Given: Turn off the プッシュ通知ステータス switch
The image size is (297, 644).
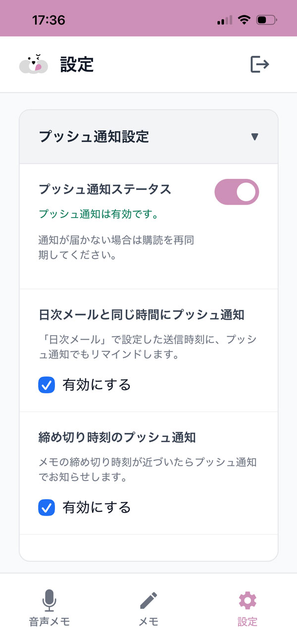Looking at the screenshot, I should (237, 192).
